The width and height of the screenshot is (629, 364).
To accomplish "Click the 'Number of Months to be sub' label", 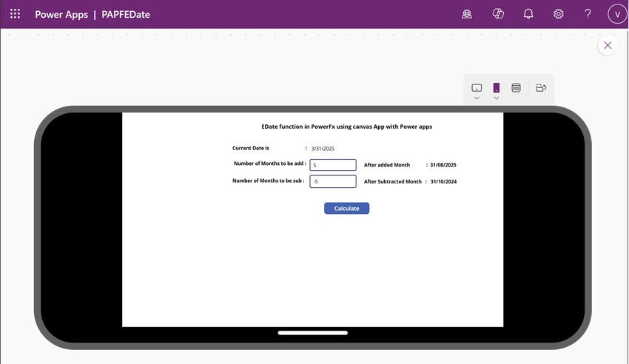I will (268, 181).
